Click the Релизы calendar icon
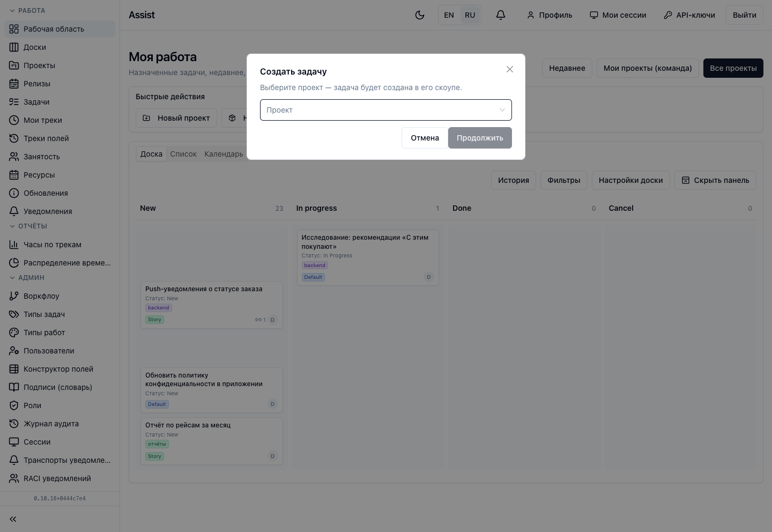The image size is (772, 532). tap(14, 84)
